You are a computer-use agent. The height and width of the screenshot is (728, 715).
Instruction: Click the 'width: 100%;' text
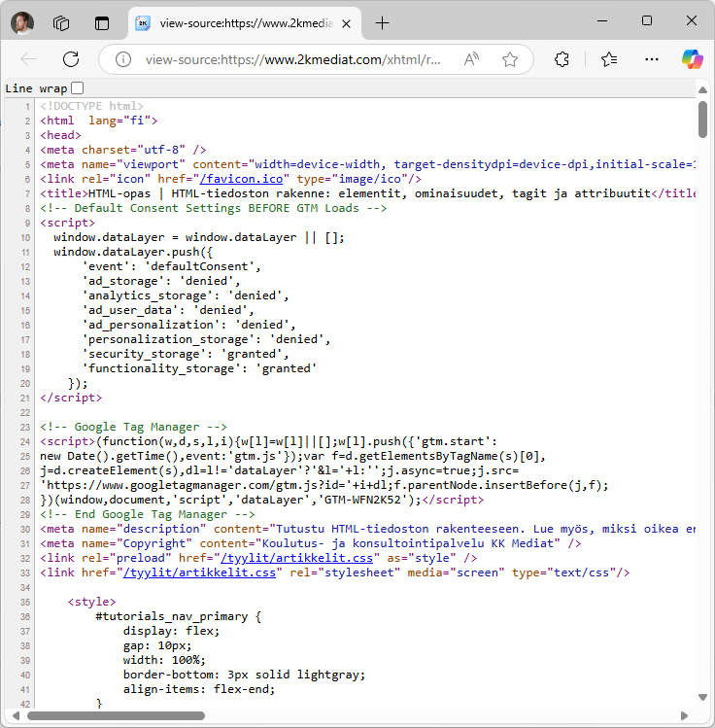(165, 660)
